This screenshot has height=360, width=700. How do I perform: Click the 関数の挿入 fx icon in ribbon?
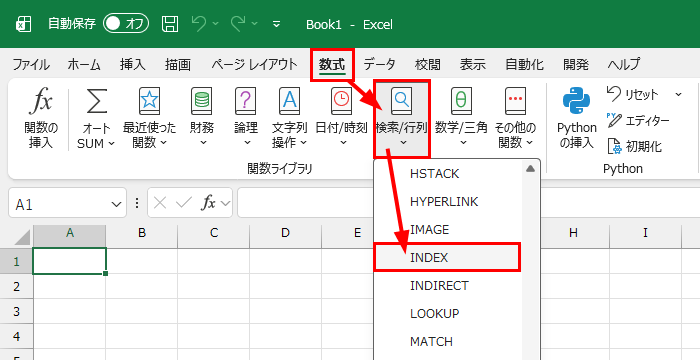(x=41, y=101)
